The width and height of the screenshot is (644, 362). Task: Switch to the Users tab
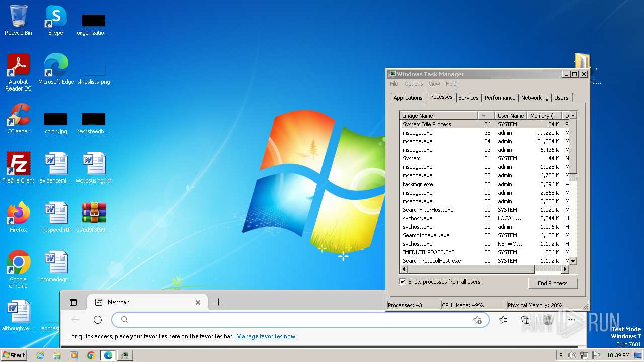pos(561,98)
